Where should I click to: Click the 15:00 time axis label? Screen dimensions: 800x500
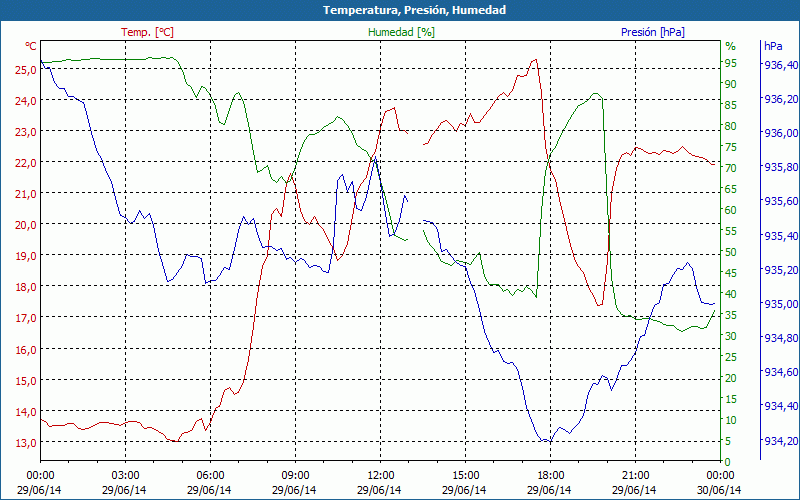click(x=465, y=477)
